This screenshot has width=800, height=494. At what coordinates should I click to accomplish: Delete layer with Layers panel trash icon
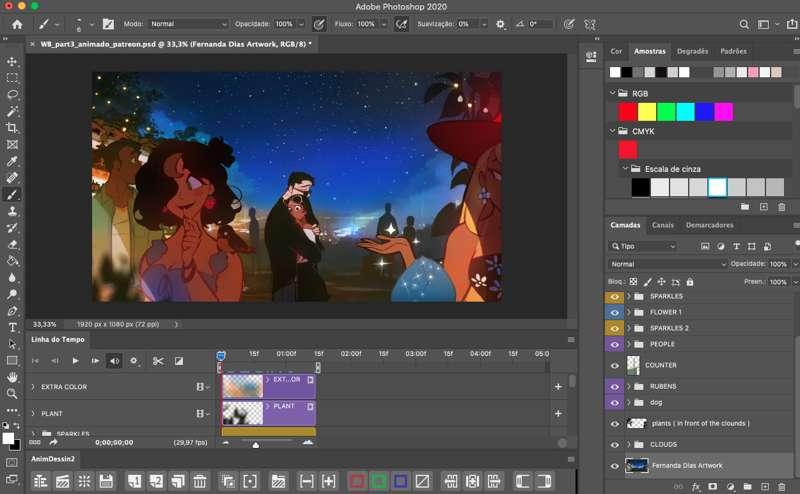pos(782,487)
